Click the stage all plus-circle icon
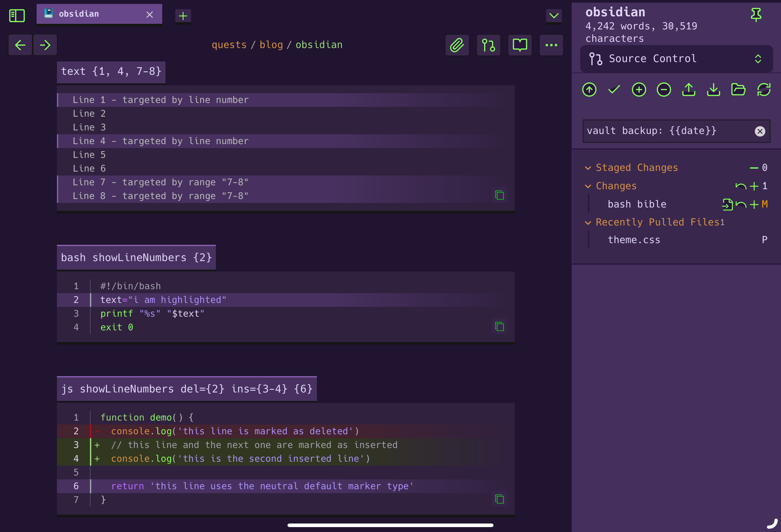 pos(639,90)
